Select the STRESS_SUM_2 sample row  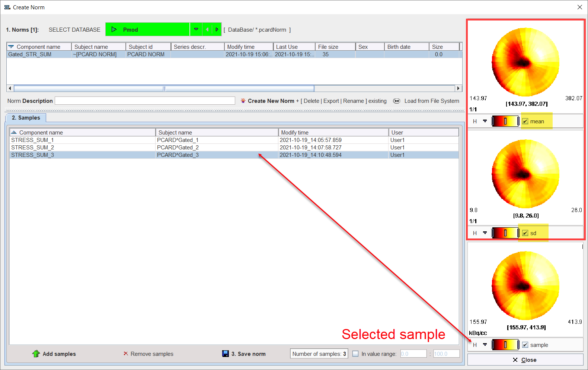coord(234,148)
